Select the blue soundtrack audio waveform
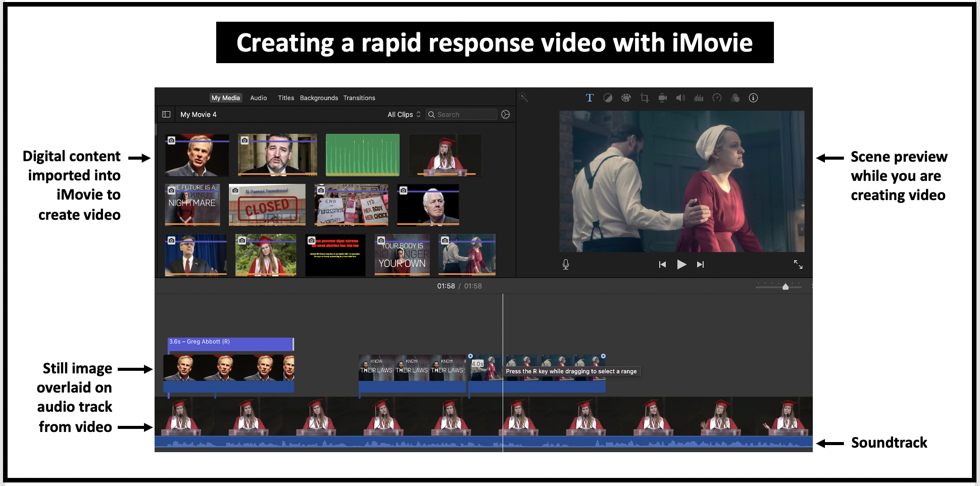Viewport: 980px width, 486px height. [483, 444]
